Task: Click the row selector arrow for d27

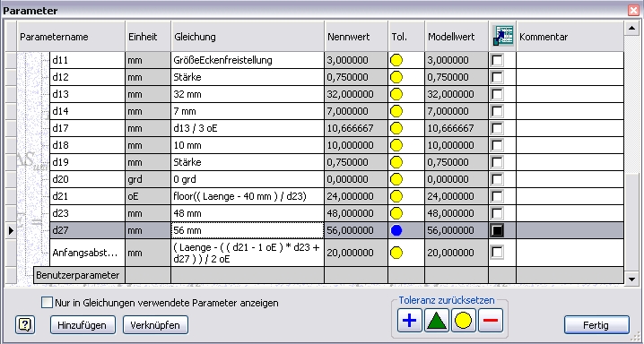Action: click(11, 230)
